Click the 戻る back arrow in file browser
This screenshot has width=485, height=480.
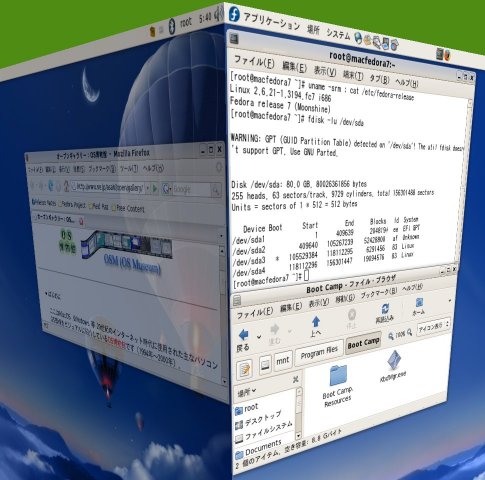coord(244,336)
